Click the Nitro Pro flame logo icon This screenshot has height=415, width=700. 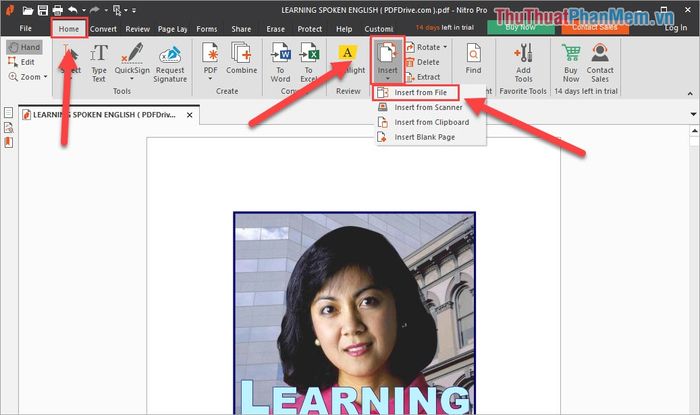(9, 10)
